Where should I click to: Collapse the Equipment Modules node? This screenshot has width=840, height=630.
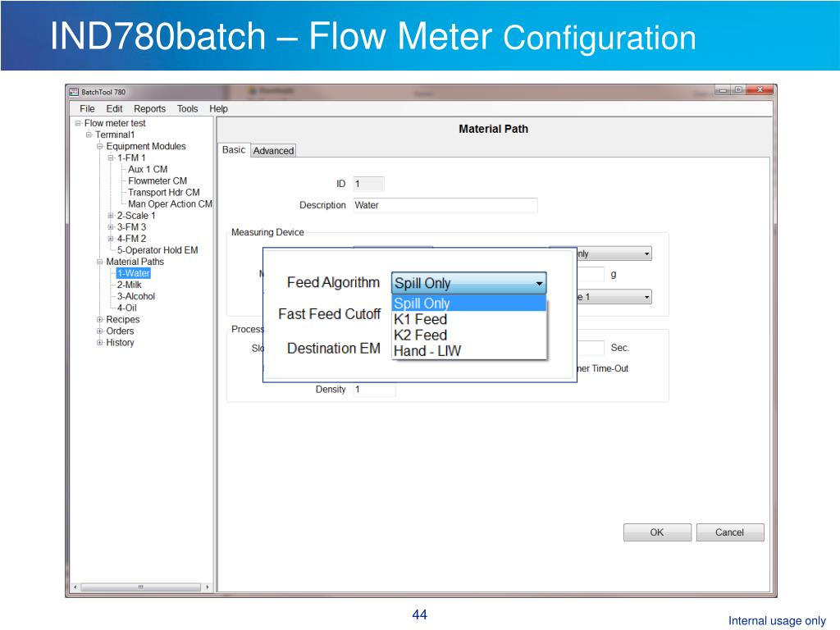pyautogui.click(x=99, y=146)
